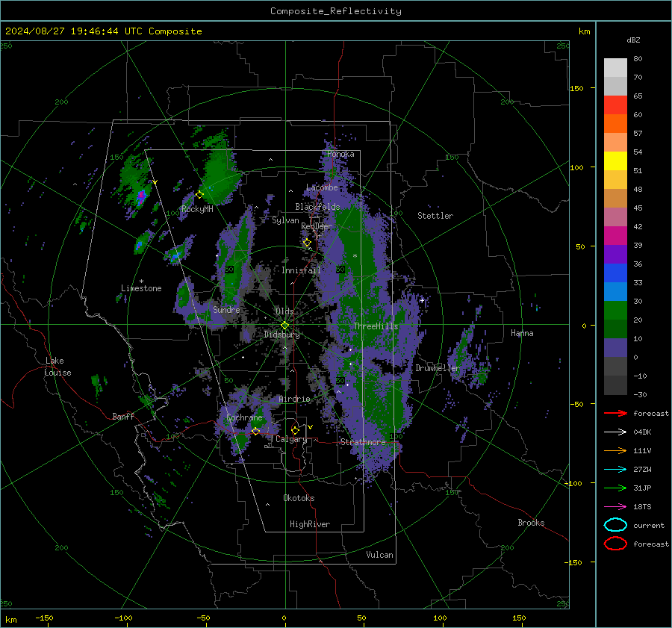Select the purple swatch between 39 and 36

coord(615,255)
